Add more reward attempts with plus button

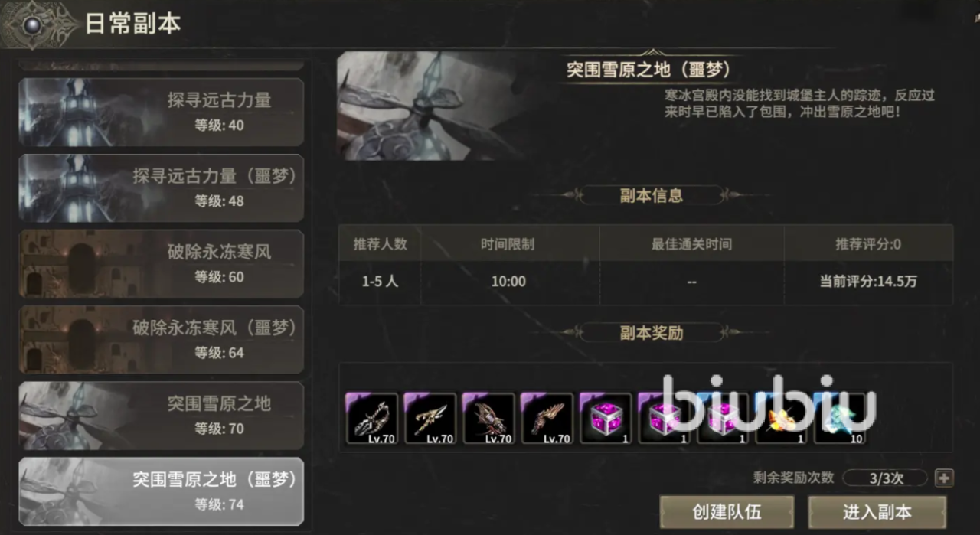click(945, 478)
